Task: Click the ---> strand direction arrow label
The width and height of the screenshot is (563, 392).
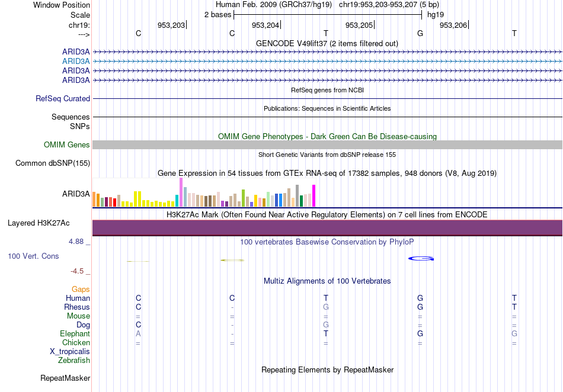Action: pyautogui.click(x=84, y=34)
